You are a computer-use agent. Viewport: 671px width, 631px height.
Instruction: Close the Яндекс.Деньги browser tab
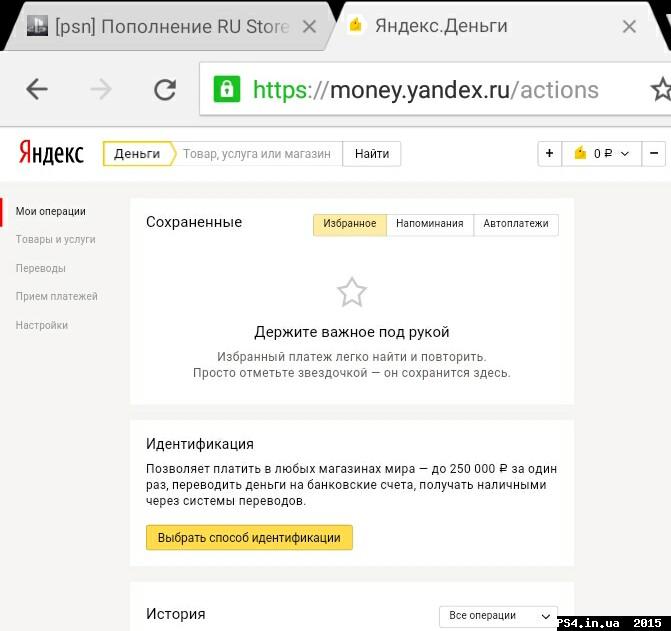[x=629, y=27]
